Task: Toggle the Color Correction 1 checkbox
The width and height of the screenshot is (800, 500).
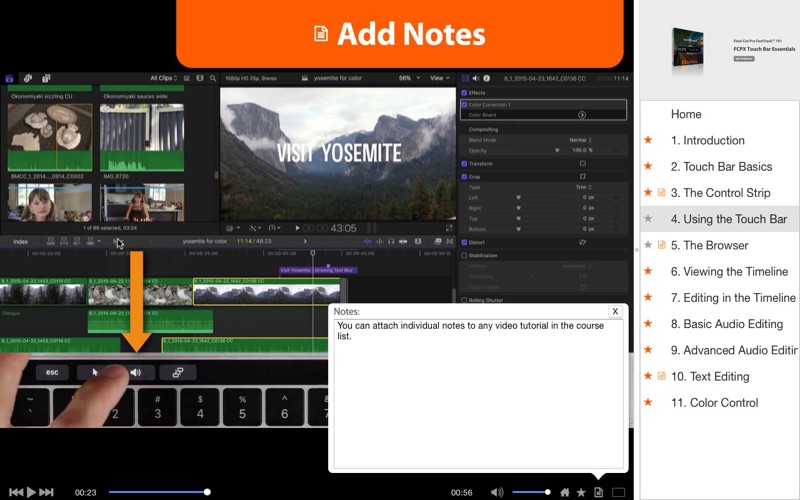Action: 464,104
